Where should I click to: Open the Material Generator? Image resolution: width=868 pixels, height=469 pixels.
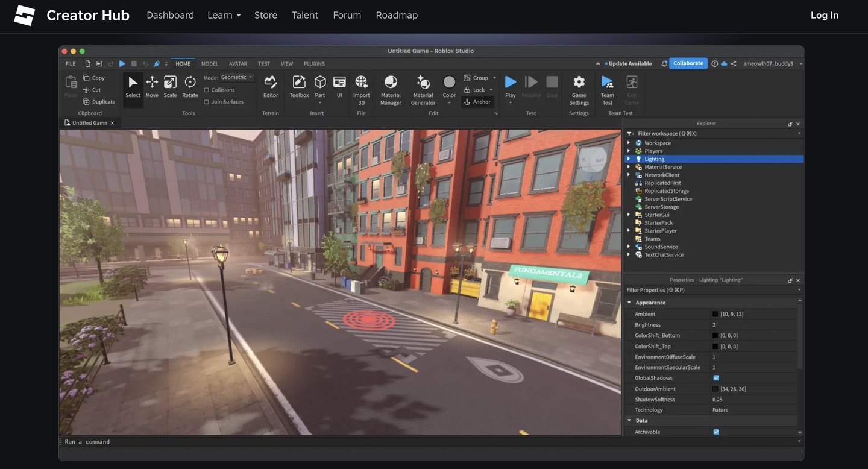pos(423,90)
